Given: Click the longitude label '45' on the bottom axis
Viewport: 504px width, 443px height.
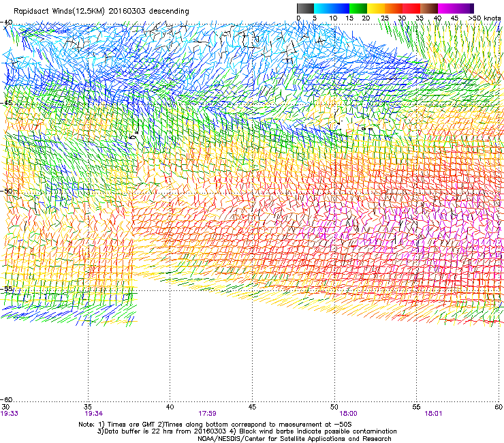Looking at the screenshot, I should (x=252, y=407).
